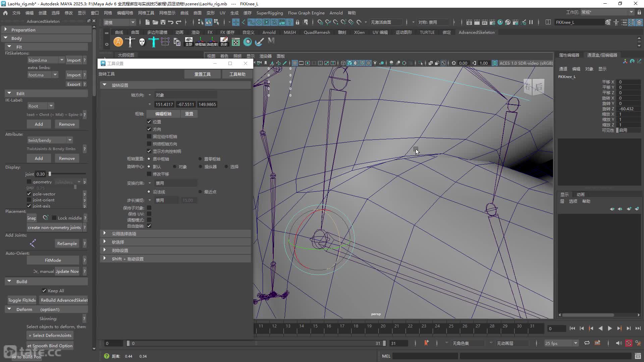The image size is (644, 362).
Task: Switch to the XGen shelf tab
Action: (359, 32)
